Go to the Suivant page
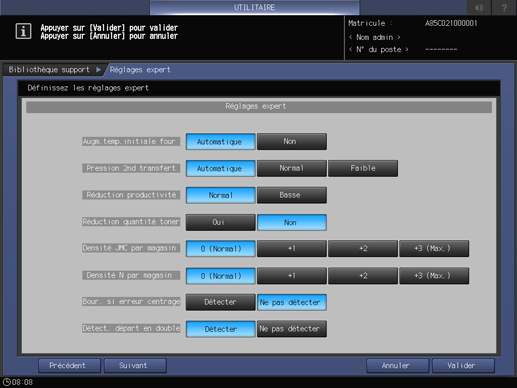 [x=135, y=366]
